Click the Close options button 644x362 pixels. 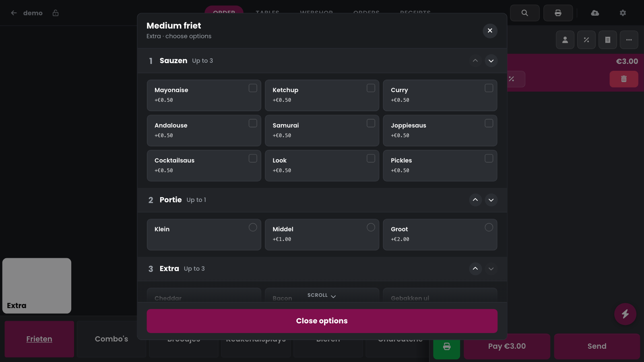[x=322, y=321]
